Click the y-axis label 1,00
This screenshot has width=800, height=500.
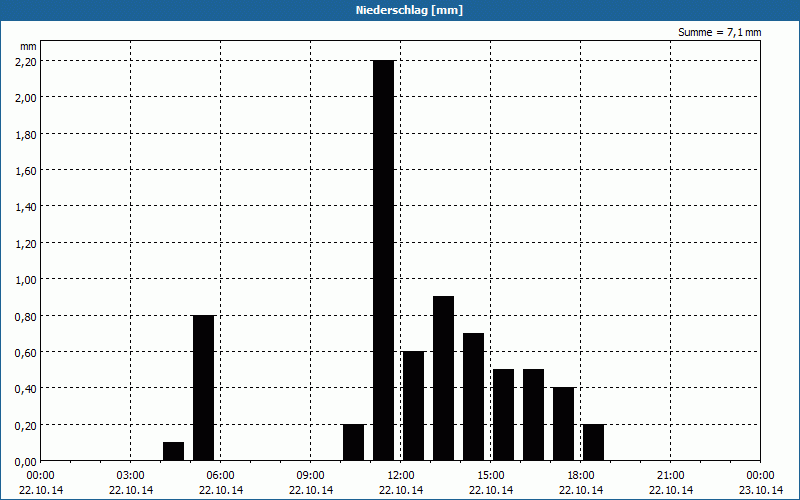pyautogui.click(x=26, y=280)
